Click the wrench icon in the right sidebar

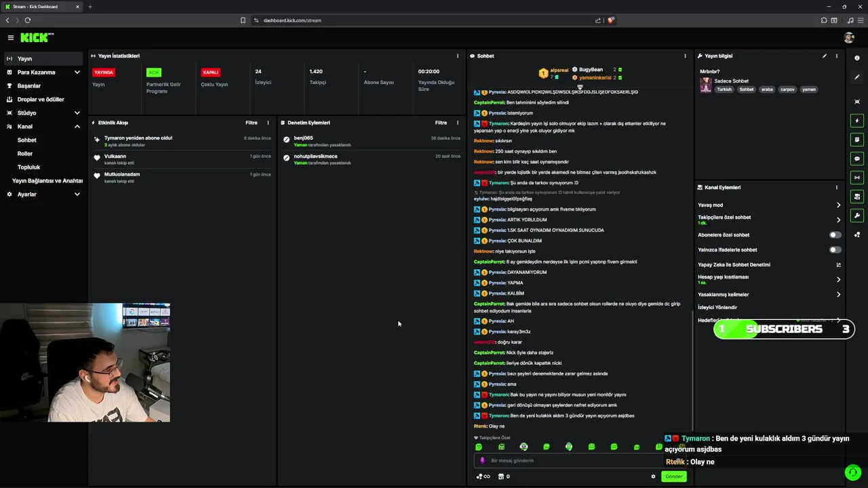click(857, 216)
